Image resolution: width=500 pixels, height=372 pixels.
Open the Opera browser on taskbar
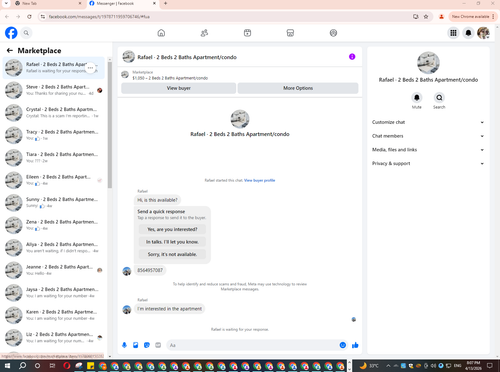(x=67, y=366)
